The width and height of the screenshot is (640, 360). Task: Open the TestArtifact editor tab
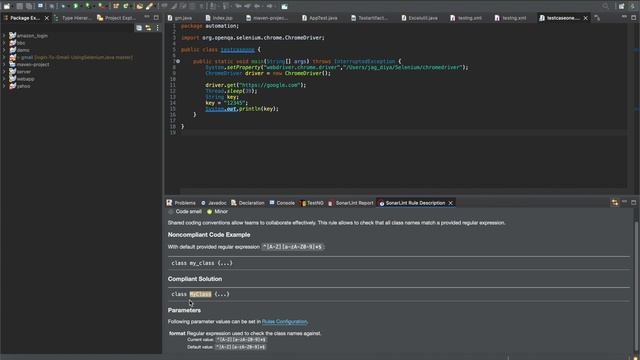click(x=369, y=18)
